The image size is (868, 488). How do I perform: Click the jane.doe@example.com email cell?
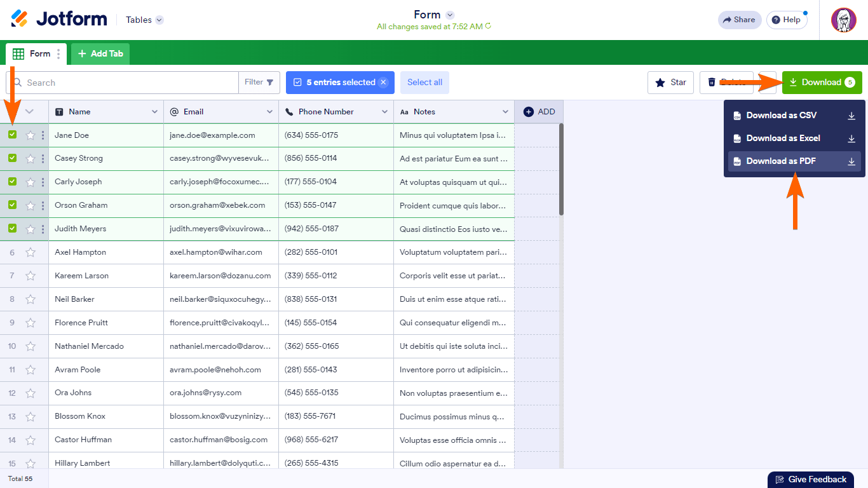tap(221, 135)
